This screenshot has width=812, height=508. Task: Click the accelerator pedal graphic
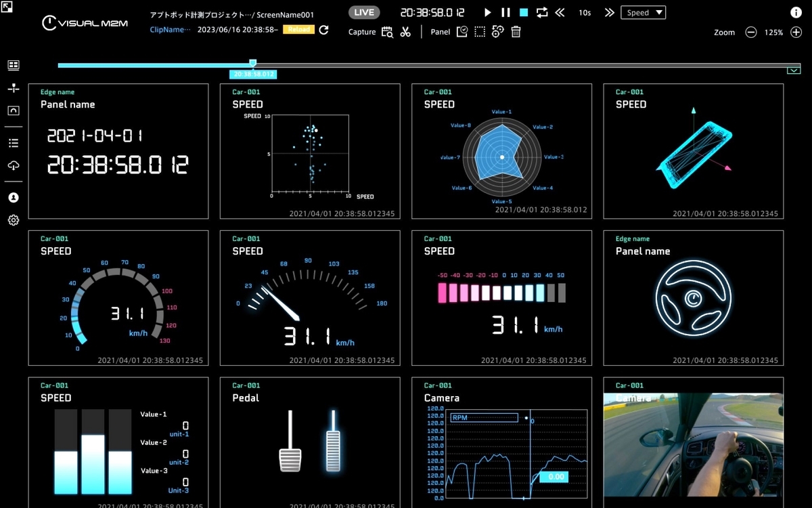[x=333, y=440]
